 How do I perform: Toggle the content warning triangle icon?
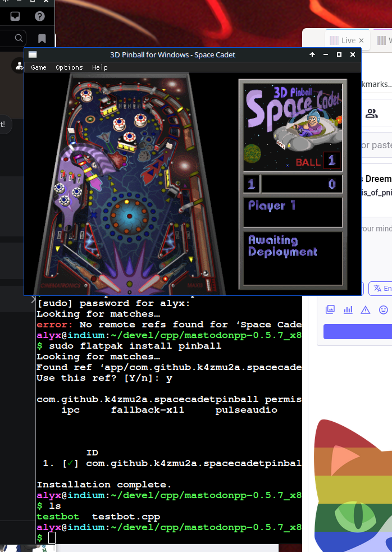click(x=366, y=309)
